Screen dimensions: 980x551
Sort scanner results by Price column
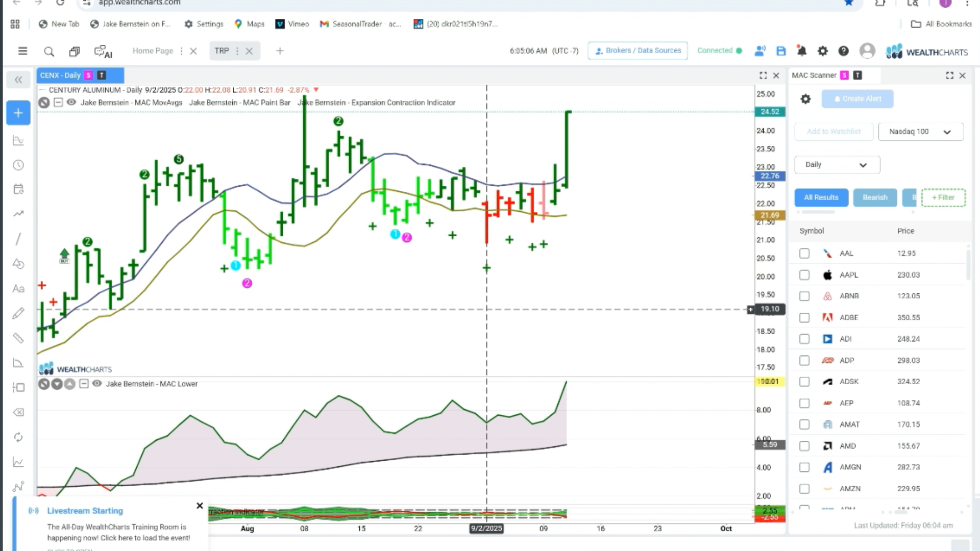tap(905, 231)
